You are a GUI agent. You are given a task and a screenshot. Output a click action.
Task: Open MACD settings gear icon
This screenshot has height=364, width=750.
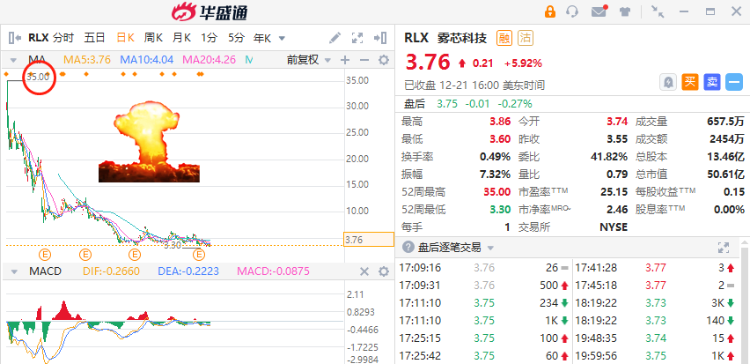tap(384, 272)
